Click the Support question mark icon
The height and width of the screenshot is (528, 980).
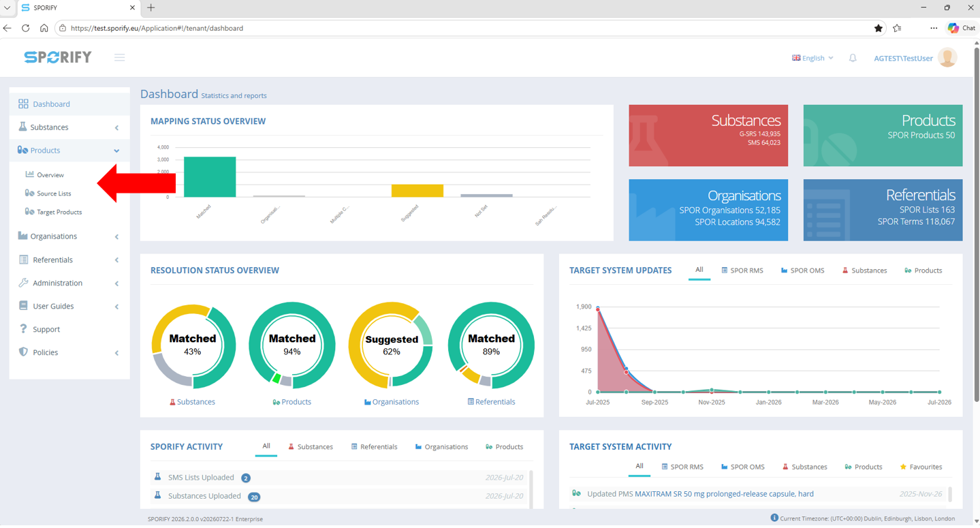(23, 329)
